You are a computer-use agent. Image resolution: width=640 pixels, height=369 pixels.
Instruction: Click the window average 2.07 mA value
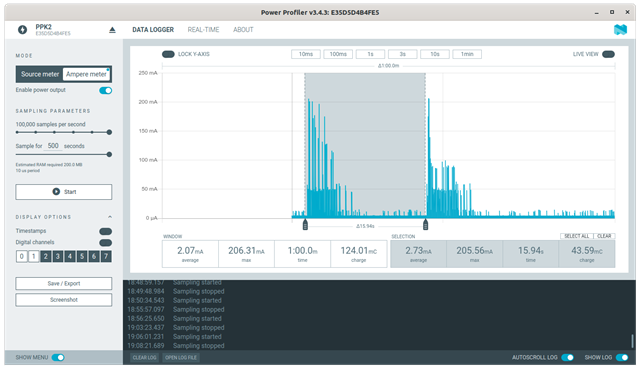coord(190,251)
